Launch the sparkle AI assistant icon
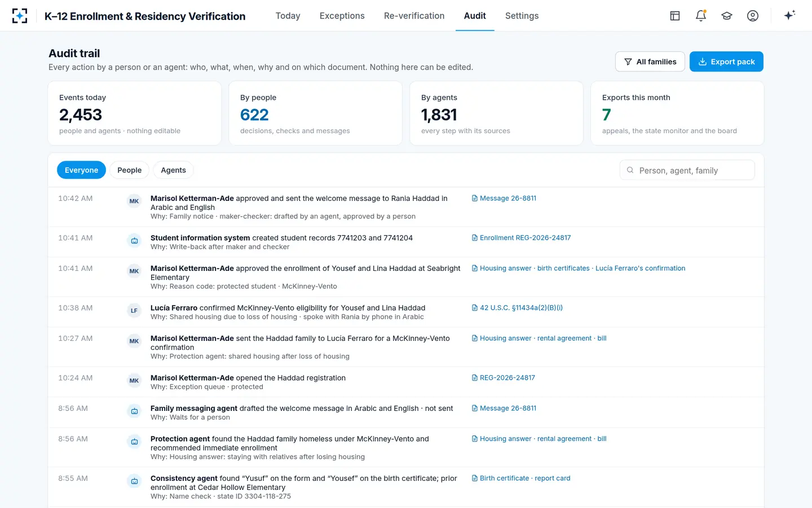 click(789, 15)
